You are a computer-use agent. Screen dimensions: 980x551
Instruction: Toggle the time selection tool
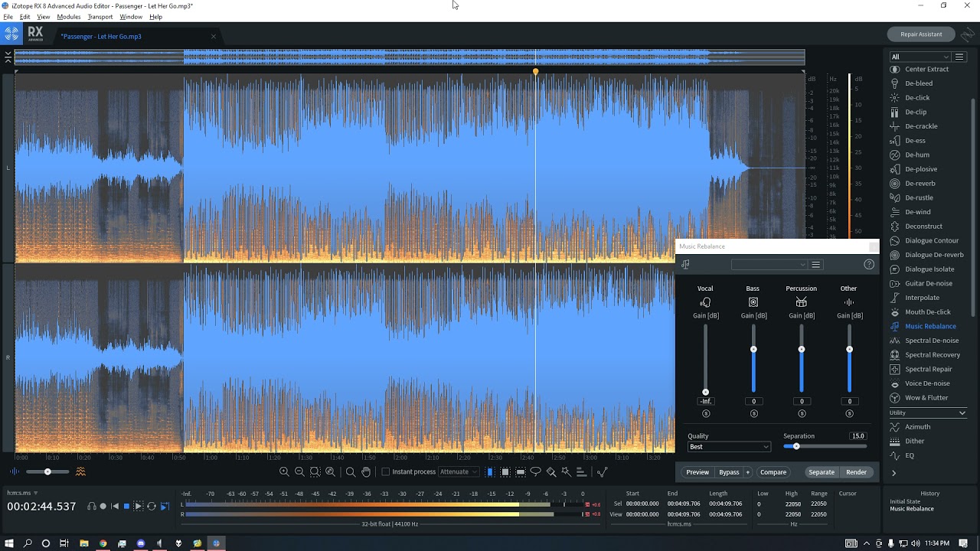tap(490, 472)
